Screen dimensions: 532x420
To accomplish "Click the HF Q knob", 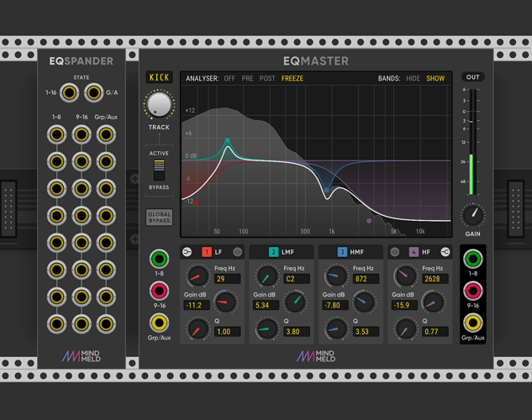I will click(405, 328).
